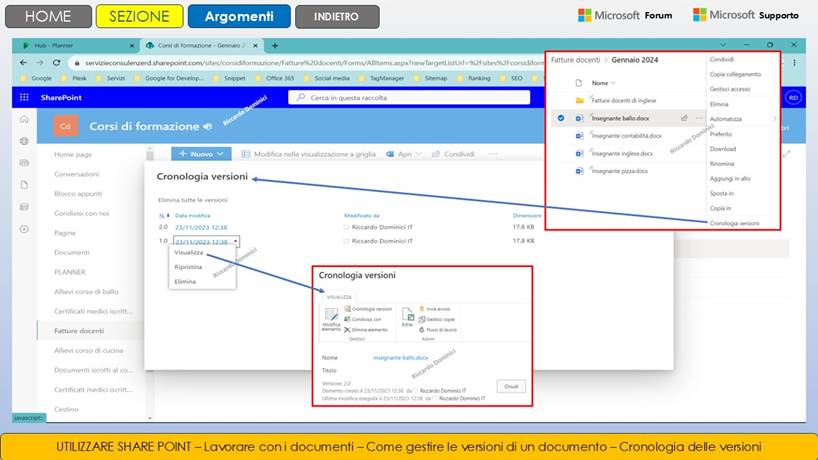Screen dimensions: 818x460
Task: Choose Cronologia versioni from the context menu
Action: [x=735, y=223]
